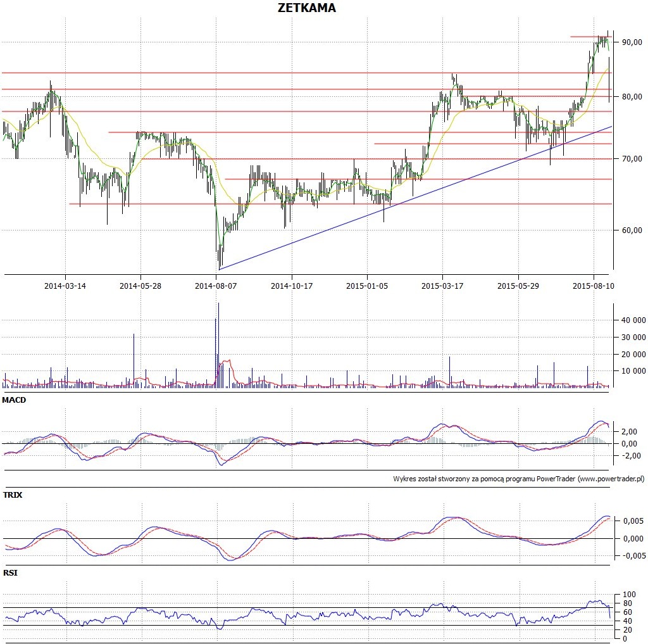Click the 2014-10-17 date label
This screenshot has height=644, width=648.
[x=291, y=286]
